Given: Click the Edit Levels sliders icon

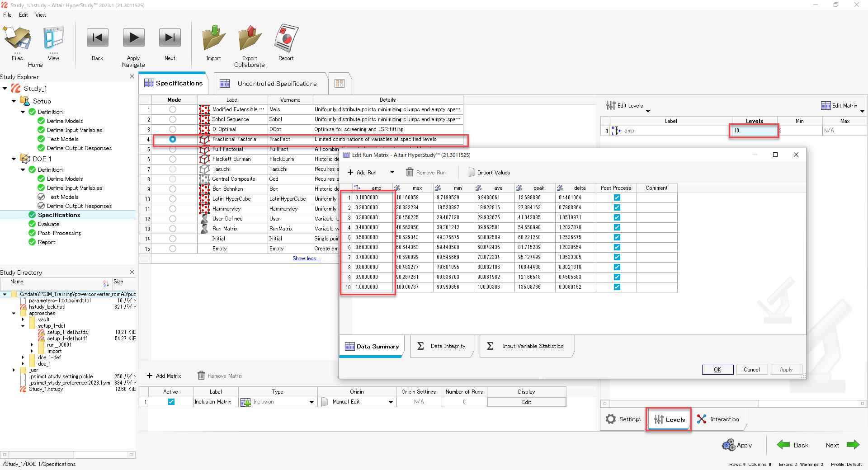Looking at the screenshot, I should 611,105.
